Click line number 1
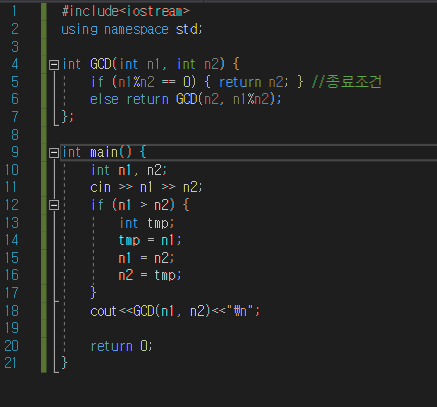Screen dimensions: 437x407 click(x=14, y=11)
